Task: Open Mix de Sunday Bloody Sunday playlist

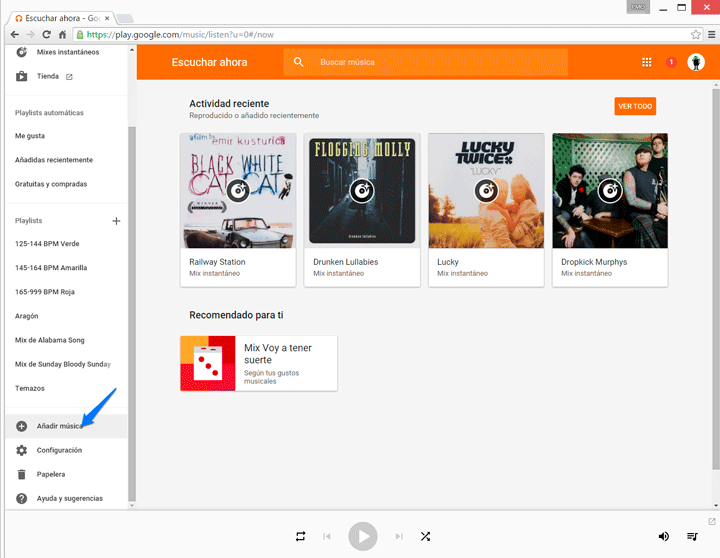Action: (63, 364)
